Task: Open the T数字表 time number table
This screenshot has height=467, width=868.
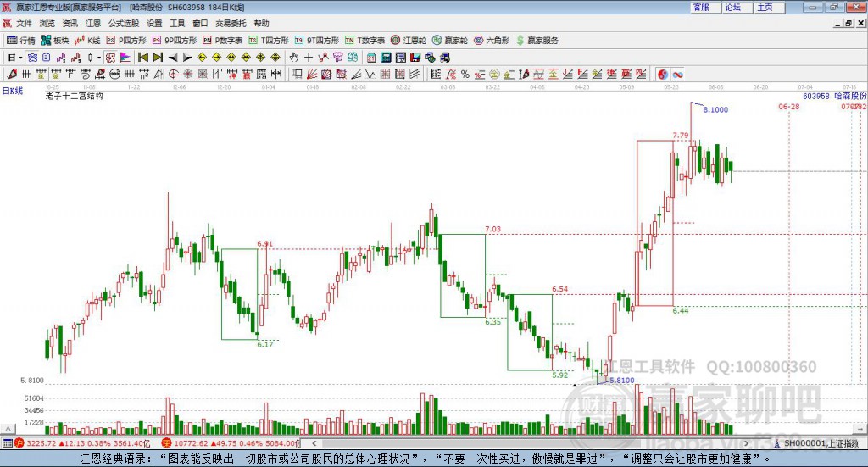Action: click(364, 41)
